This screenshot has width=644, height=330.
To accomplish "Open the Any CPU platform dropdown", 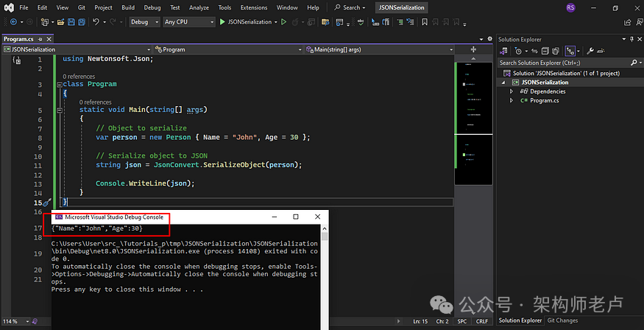I will (x=189, y=22).
